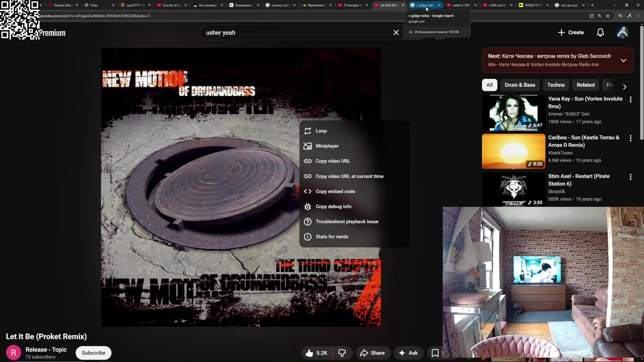Switch to the 'nokia tv 1000' browser tab
644x362 pixels.
(x=461, y=5)
